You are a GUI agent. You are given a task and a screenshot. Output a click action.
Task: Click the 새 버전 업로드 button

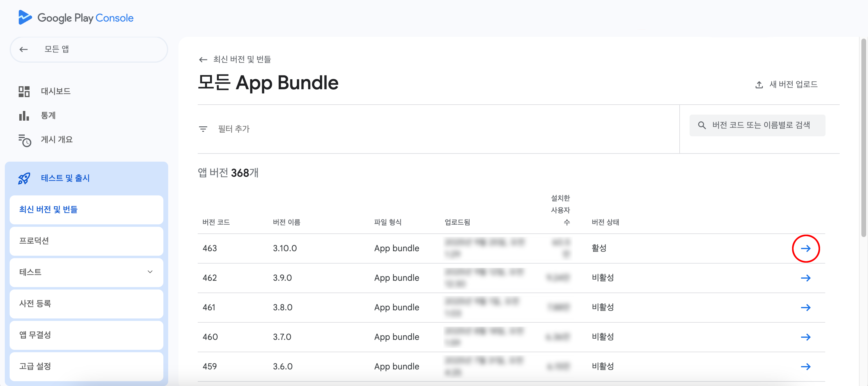click(x=786, y=84)
